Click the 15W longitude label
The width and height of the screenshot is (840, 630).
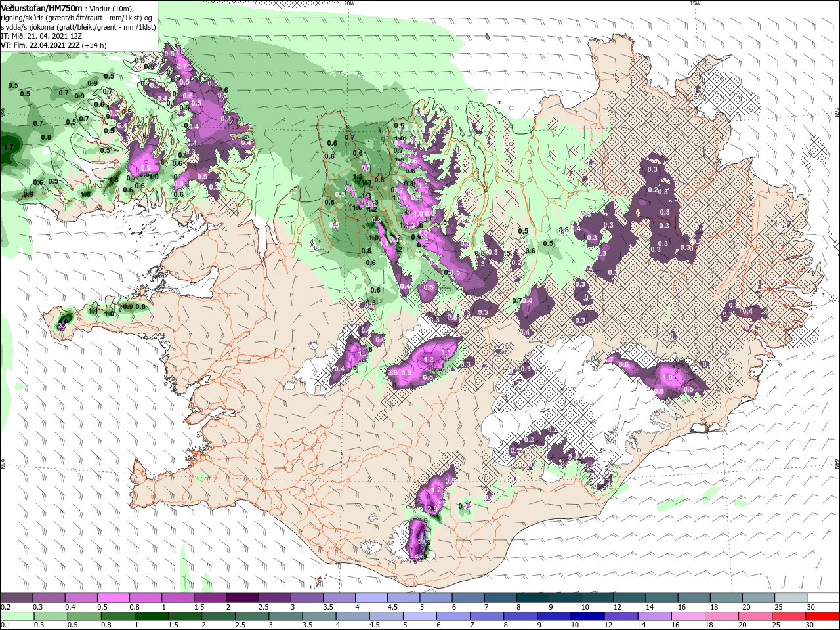pyautogui.click(x=695, y=3)
